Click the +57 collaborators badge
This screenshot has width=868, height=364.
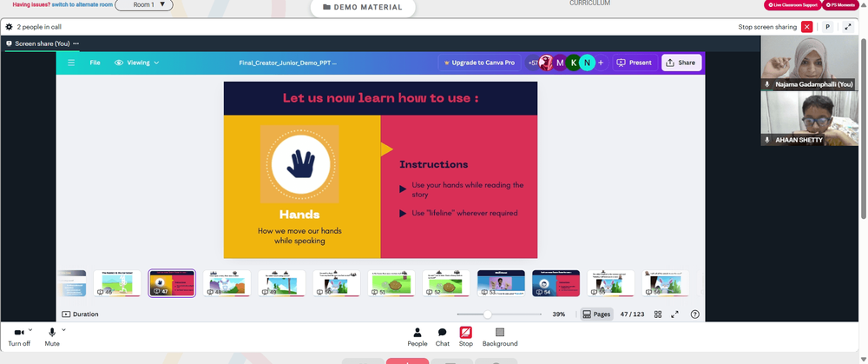tap(533, 63)
